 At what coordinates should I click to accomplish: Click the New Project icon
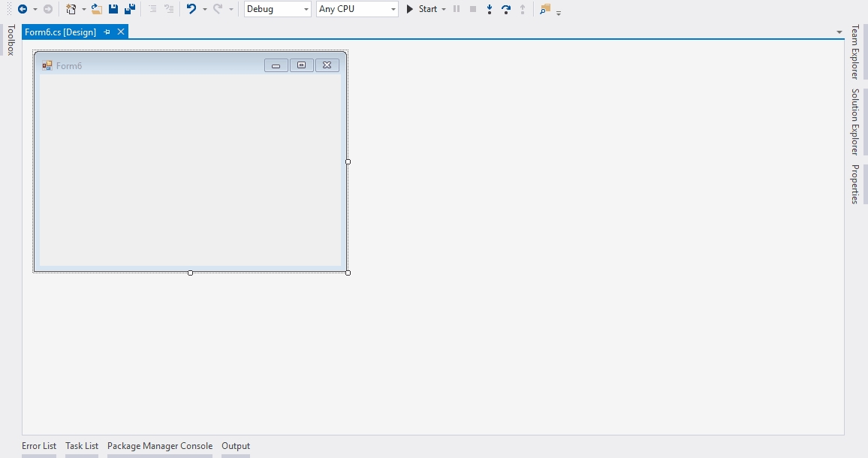[x=71, y=9]
